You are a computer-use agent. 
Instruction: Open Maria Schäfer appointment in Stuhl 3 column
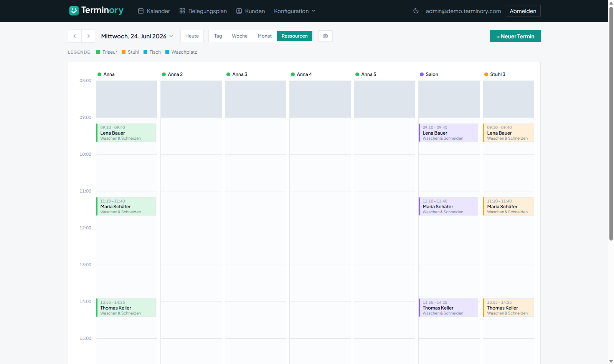click(508, 206)
